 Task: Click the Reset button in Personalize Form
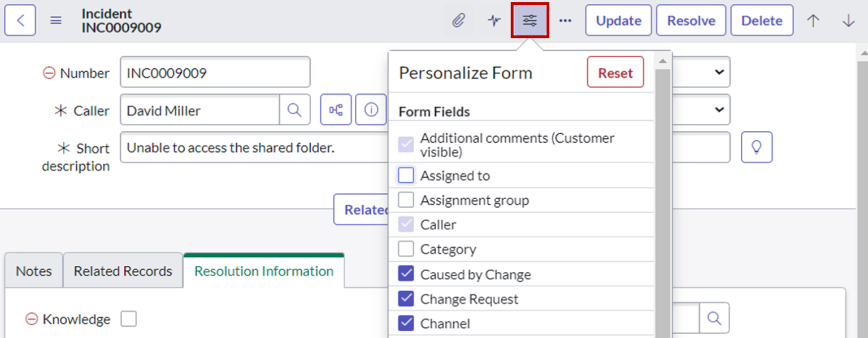pyautogui.click(x=615, y=72)
